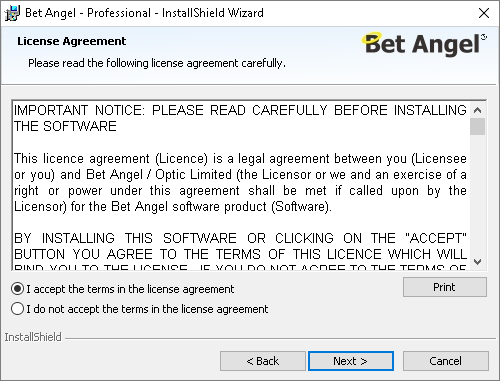This screenshot has width=500, height=381.
Task: Click the license text scroll down arrow
Action: pyautogui.click(x=478, y=262)
